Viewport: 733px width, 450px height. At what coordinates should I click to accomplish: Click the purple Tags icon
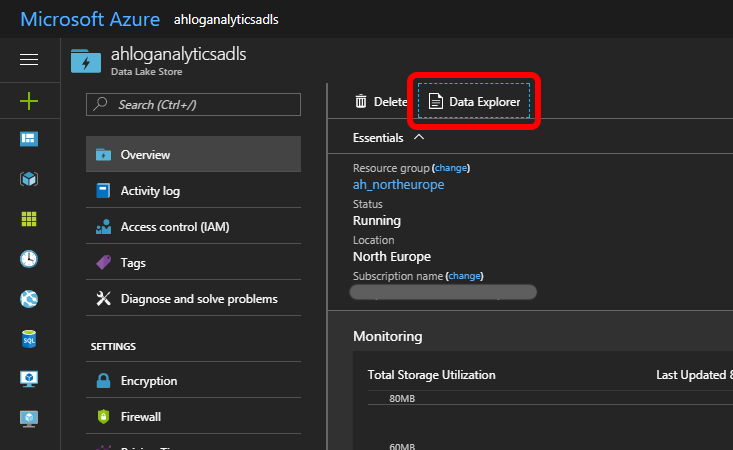tap(103, 263)
